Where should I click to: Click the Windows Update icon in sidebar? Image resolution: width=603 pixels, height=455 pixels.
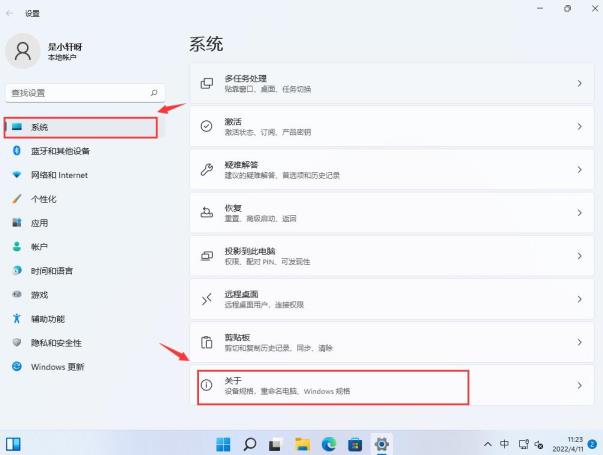point(17,366)
